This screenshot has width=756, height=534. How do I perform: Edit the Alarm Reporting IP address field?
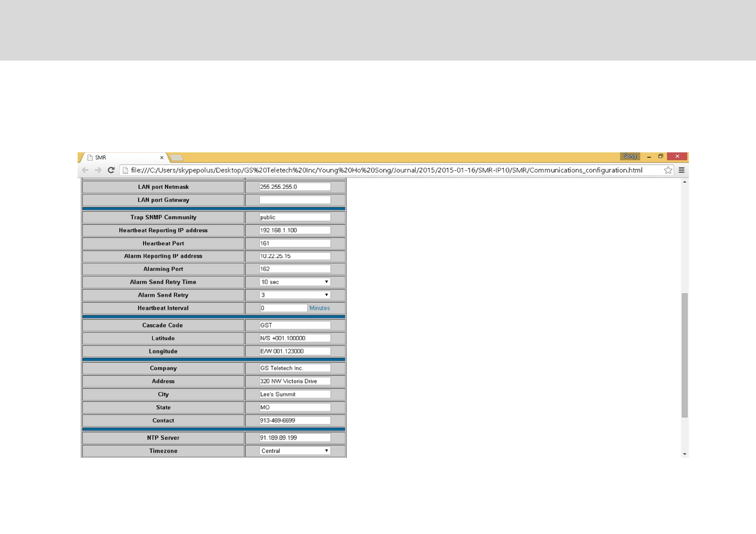(x=295, y=256)
